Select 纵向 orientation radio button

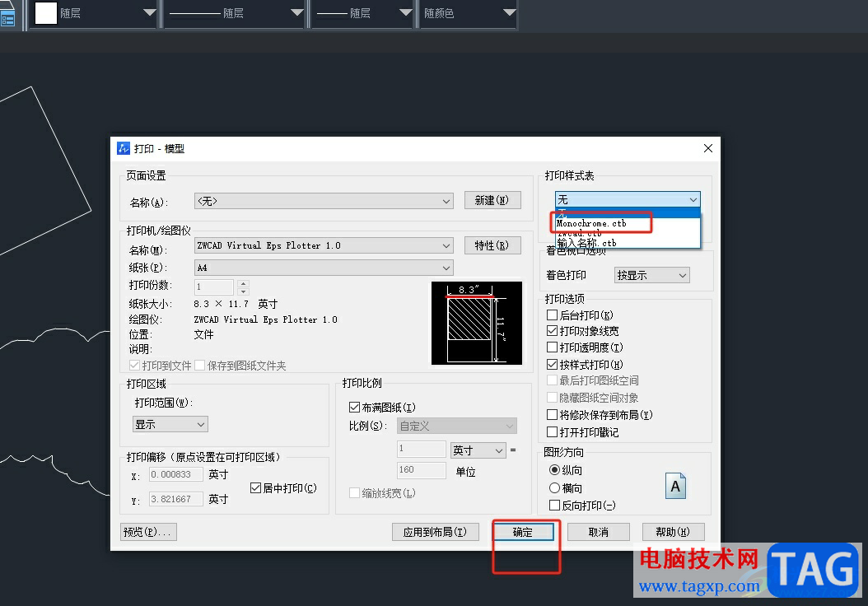[x=554, y=470]
